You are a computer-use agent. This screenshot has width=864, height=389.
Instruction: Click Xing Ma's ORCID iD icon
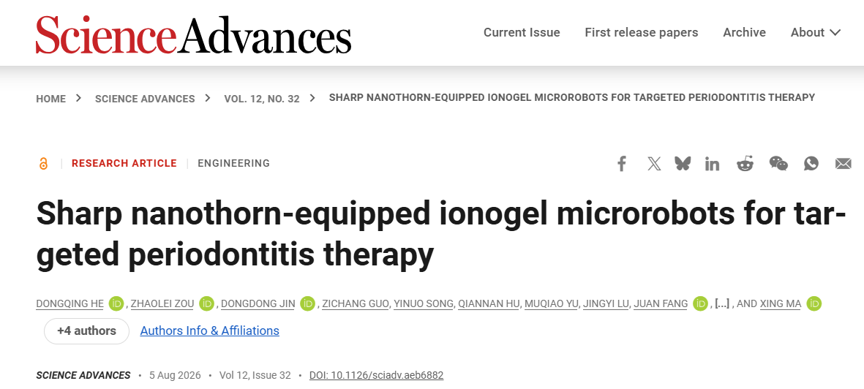pyautogui.click(x=814, y=304)
